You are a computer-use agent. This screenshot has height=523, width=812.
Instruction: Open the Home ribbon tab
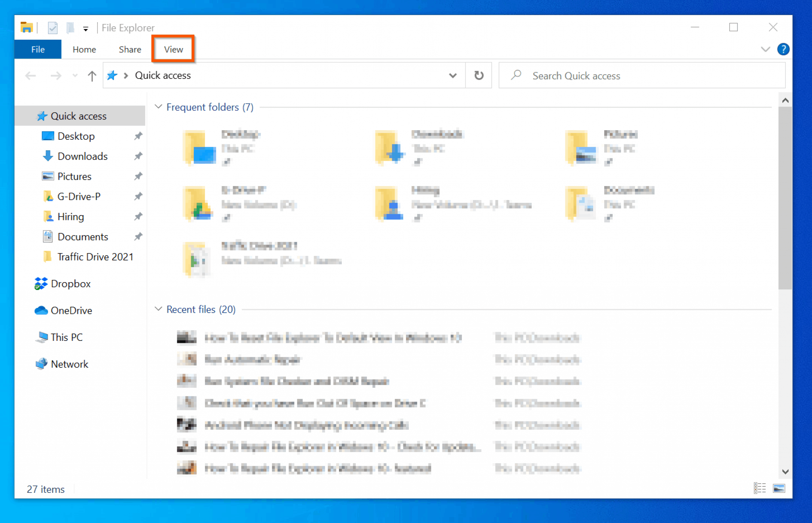click(x=84, y=49)
